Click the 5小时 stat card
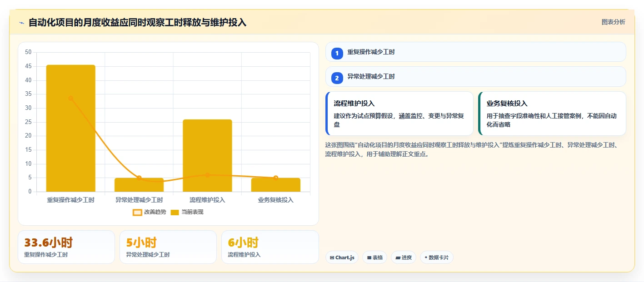 168,247
